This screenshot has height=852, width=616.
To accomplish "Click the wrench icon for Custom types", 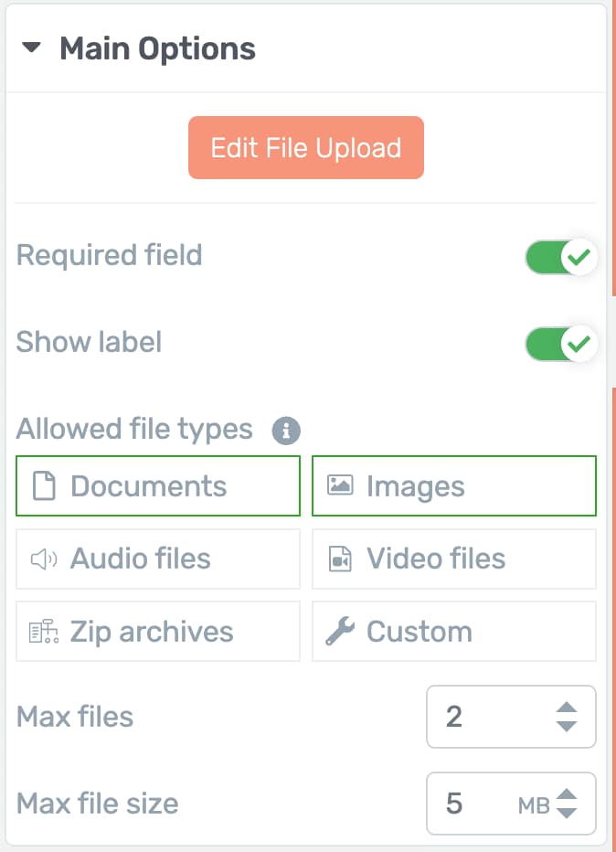I will pos(339,631).
